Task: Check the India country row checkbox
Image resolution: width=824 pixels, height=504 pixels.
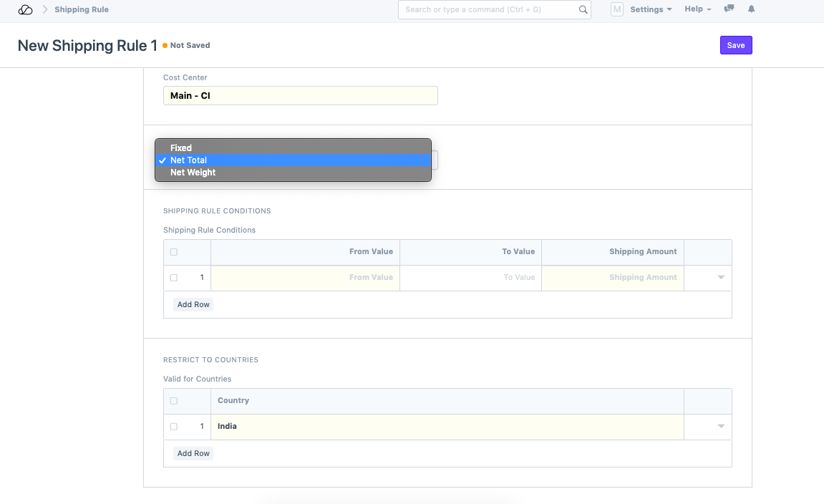Action: pyautogui.click(x=174, y=427)
